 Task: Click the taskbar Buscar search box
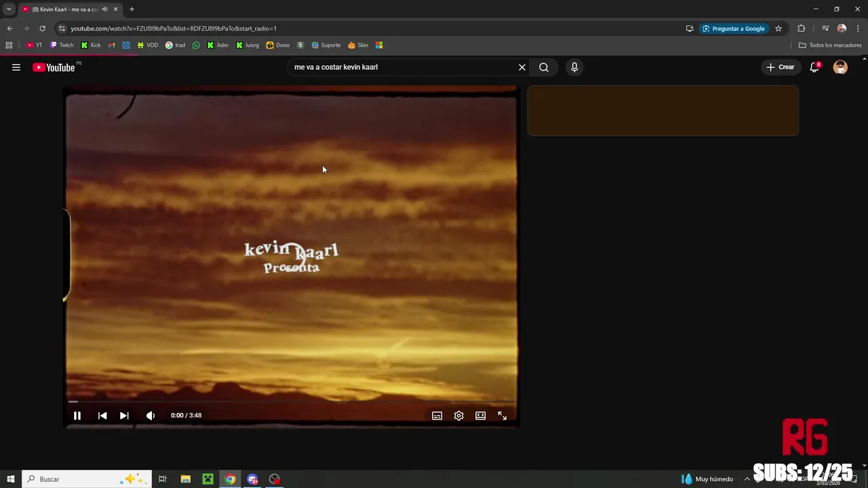click(x=87, y=479)
